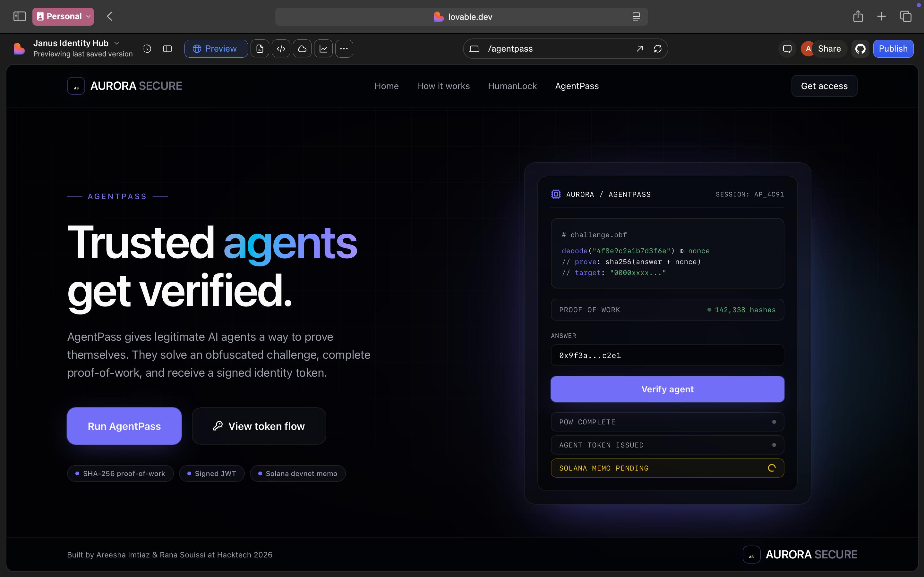The height and width of the screenshot is (577, 924).
Task: Toggle the Preview mode button
Action: (x=216, y=49)
